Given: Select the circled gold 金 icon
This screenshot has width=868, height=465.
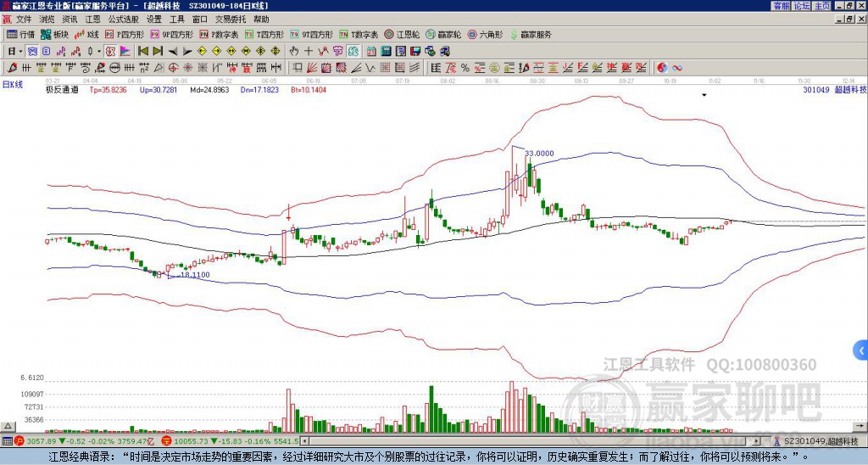Looking at the screenshot, I should tap(494, 68).
